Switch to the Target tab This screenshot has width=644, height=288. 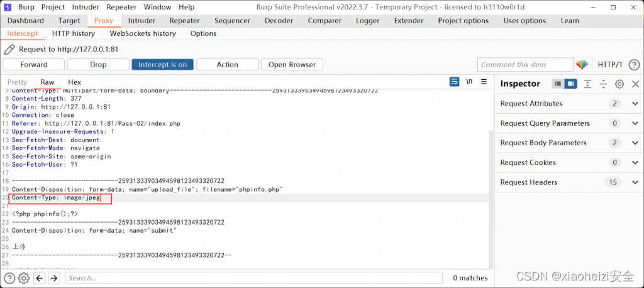[x=69, y=21]
